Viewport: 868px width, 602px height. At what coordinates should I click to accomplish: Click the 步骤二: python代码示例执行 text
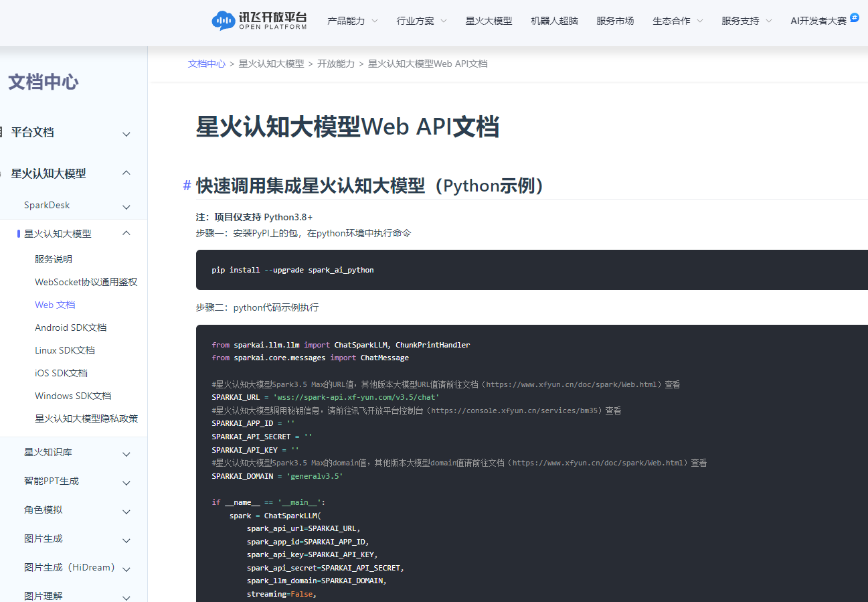[x=258, y=308]
